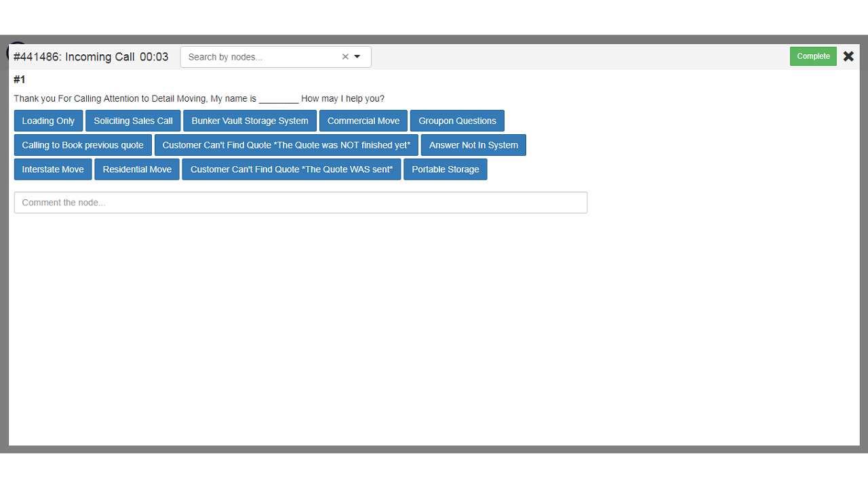Clear the node search with the small x
Screen dimensions: 868x488
tap(345, 57)
